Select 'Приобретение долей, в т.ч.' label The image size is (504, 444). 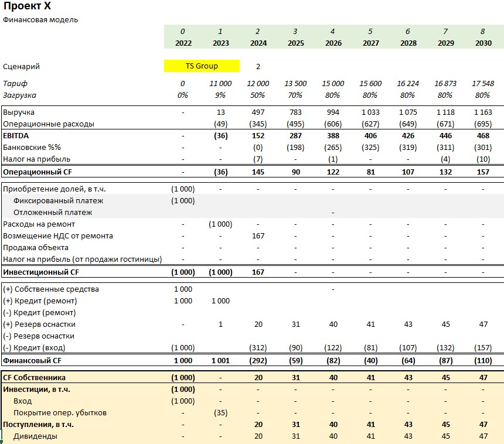pos(55,189)
